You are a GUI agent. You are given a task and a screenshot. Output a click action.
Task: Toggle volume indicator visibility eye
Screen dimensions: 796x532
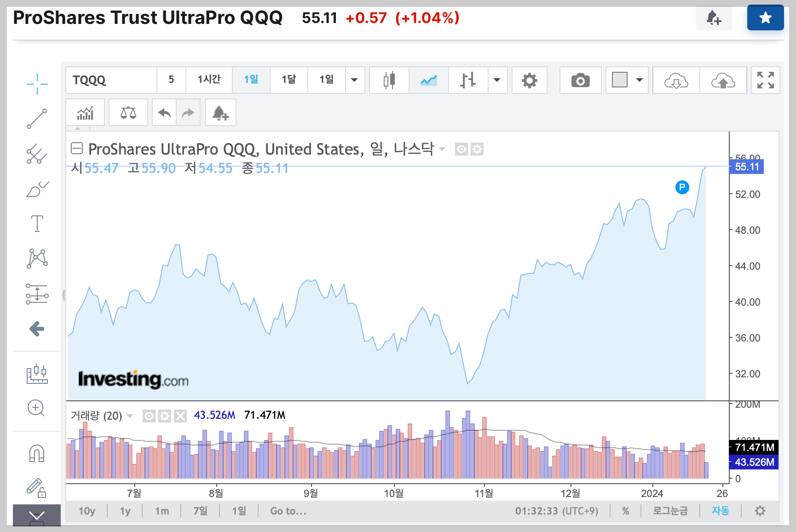coord(149,416)
